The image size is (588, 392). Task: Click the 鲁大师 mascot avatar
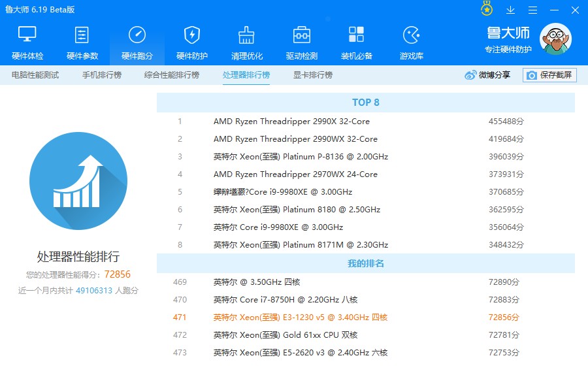(x=555, y=39)
